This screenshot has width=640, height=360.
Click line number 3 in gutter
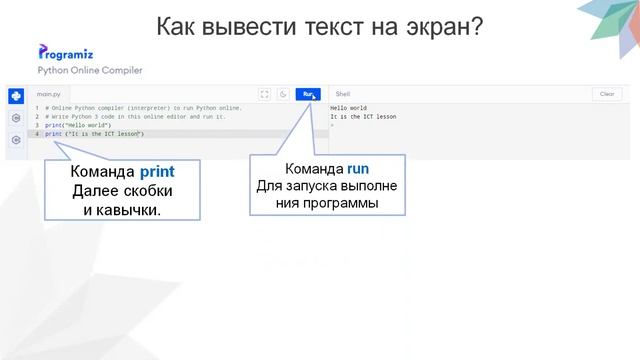[37, 125]
